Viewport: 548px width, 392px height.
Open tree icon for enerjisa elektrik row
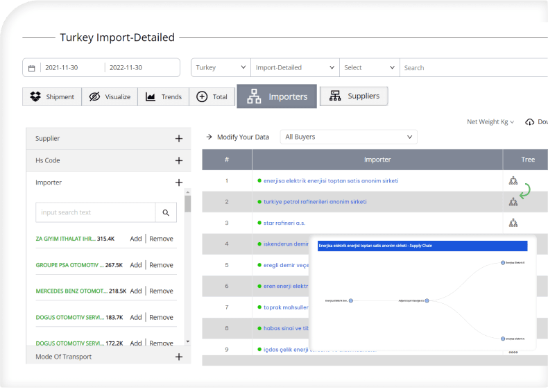point(513,181)
